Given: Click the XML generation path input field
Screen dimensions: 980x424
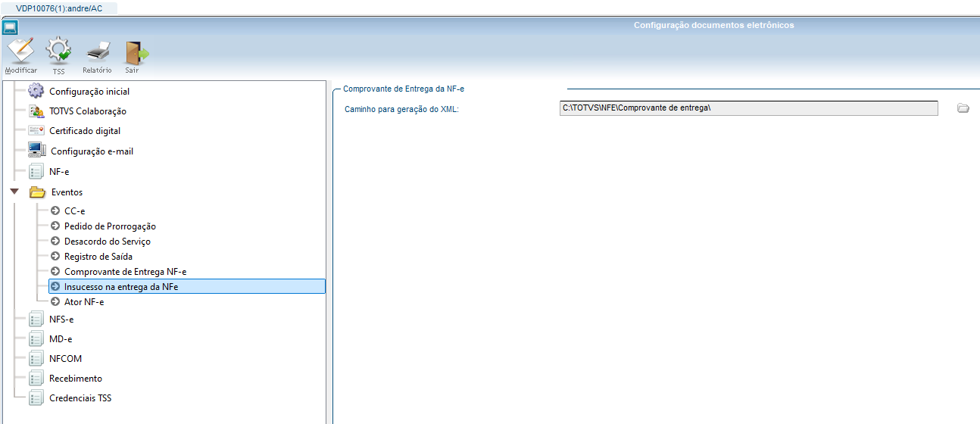Looking at the screenshot, I should pos(749,108).
